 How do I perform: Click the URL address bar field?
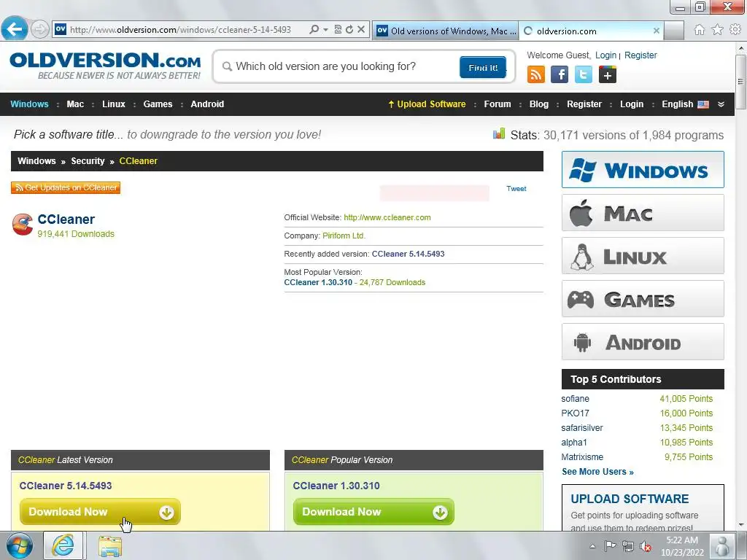tap(180, 29)
